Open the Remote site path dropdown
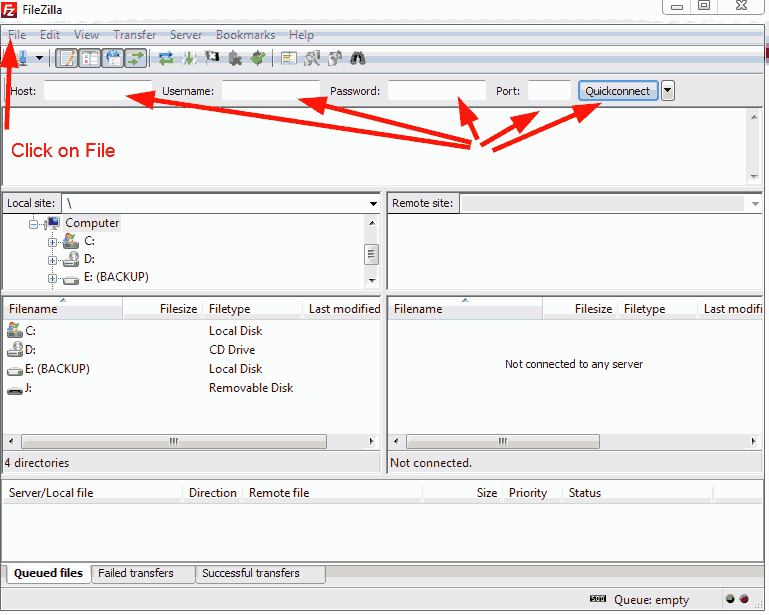Viewport: 769px width, 615px height. click(x=755, y=204)
